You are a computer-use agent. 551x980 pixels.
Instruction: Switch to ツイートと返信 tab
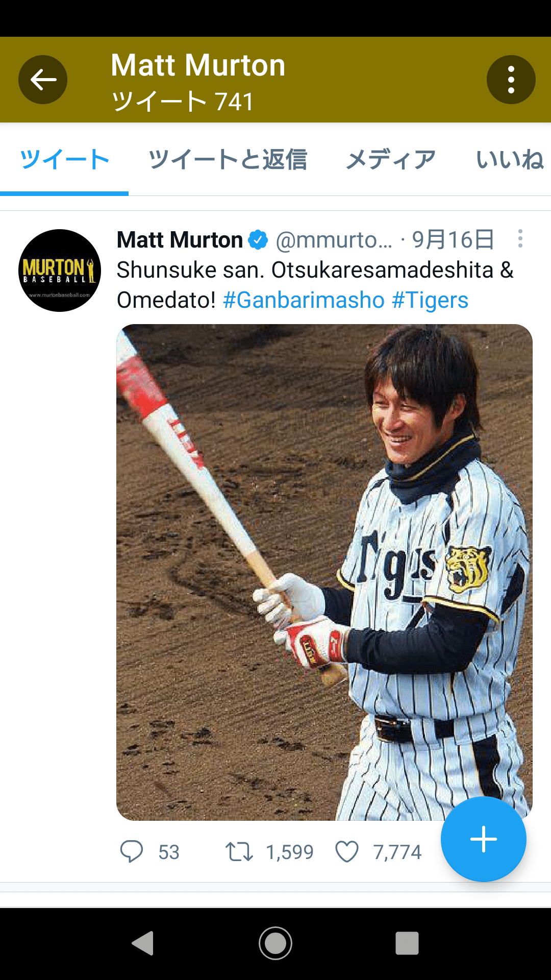(228, 159)
